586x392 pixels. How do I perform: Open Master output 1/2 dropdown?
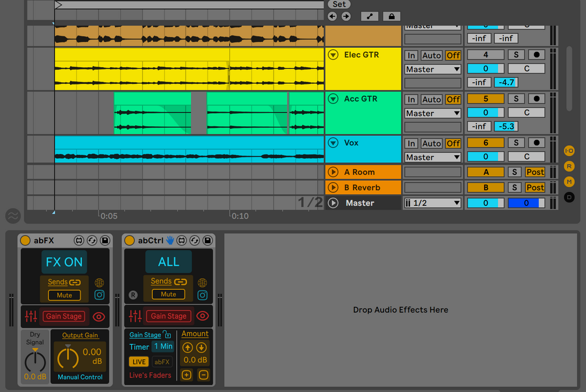(433, 203)
